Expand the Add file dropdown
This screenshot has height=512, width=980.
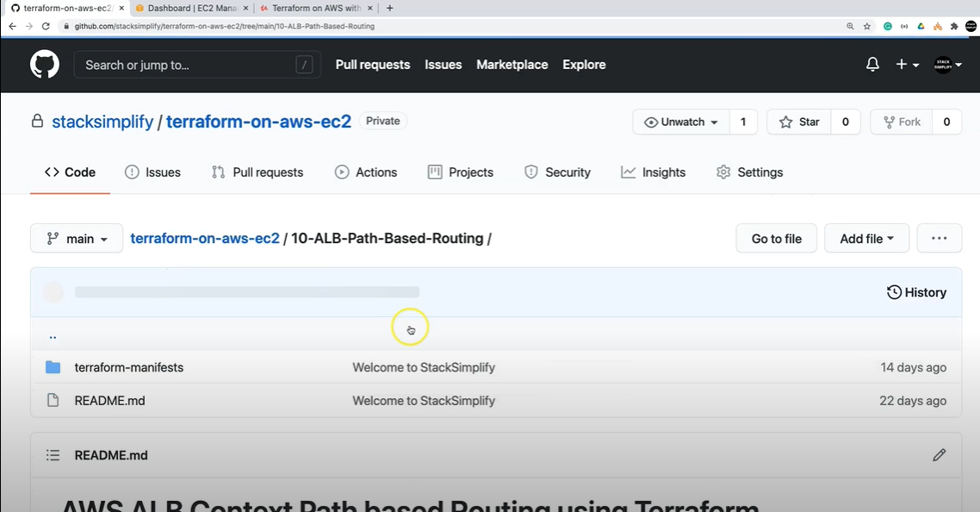866,239
